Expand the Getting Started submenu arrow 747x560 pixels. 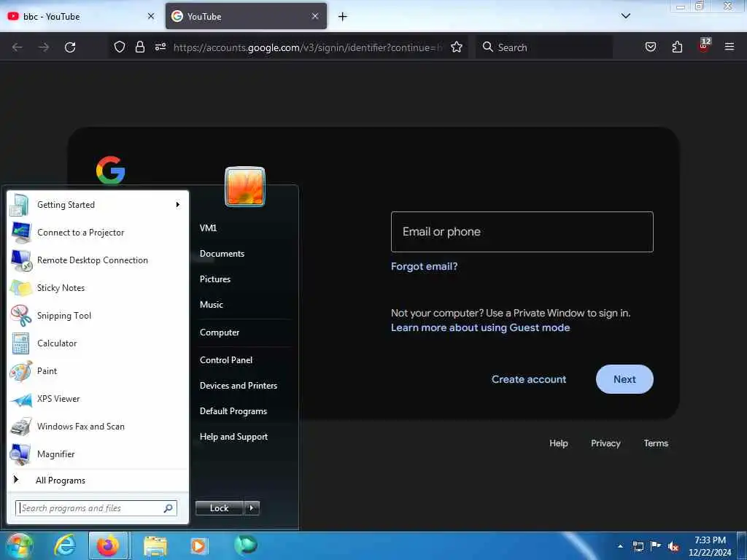click(x=178, y=205)
